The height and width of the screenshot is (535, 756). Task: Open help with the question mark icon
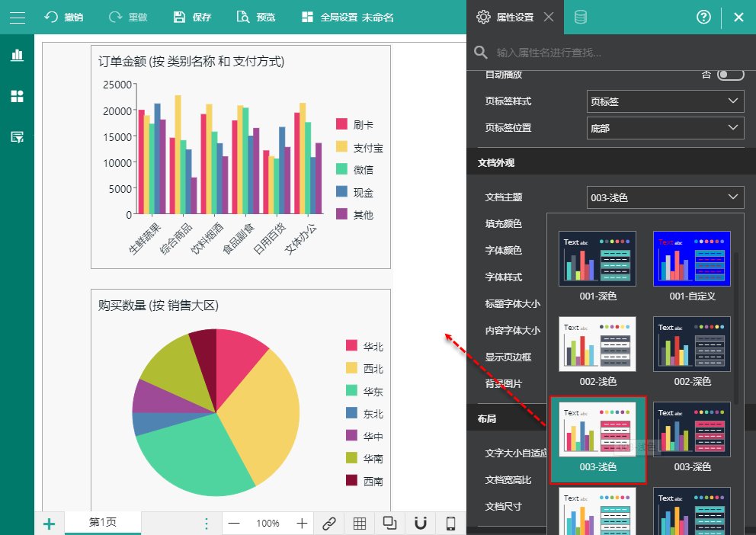[x=703, y=18]
